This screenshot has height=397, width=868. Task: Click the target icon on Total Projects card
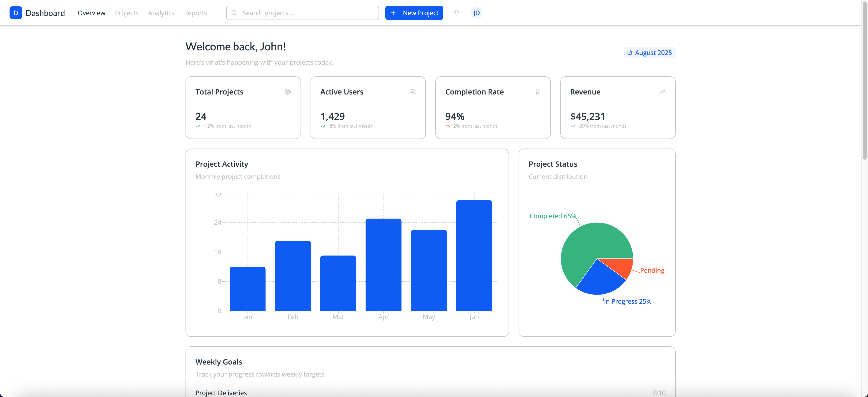point(287,92)
